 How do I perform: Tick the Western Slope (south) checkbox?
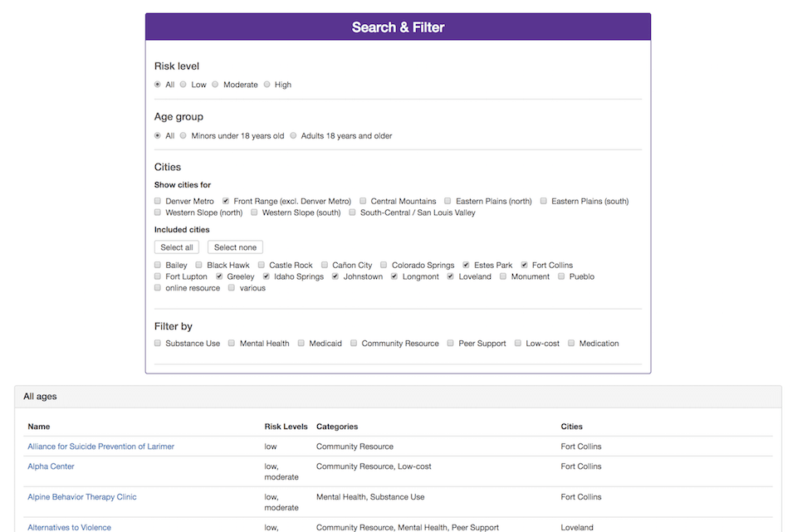[x=254, y=212]
